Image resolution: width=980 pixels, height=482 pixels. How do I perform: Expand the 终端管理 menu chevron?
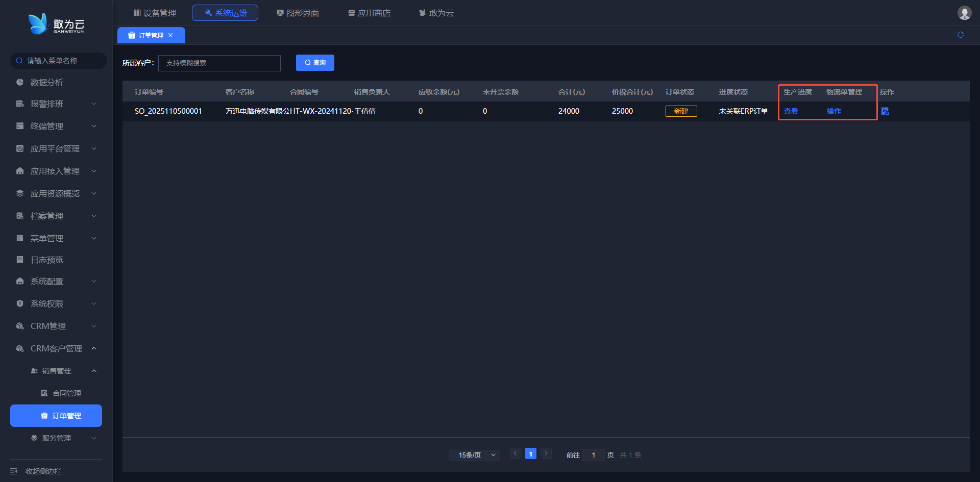(x=94, y=126)
